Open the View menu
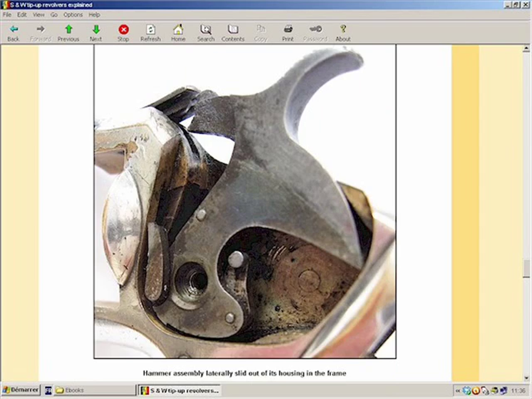 pyautogui.click(x=38, y=15)
